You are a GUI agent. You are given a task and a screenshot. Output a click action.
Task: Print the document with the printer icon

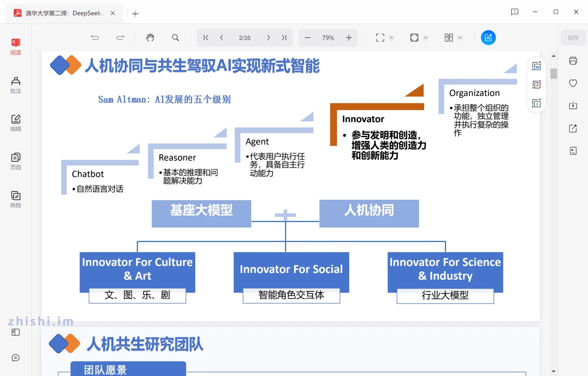pos(573,61)
